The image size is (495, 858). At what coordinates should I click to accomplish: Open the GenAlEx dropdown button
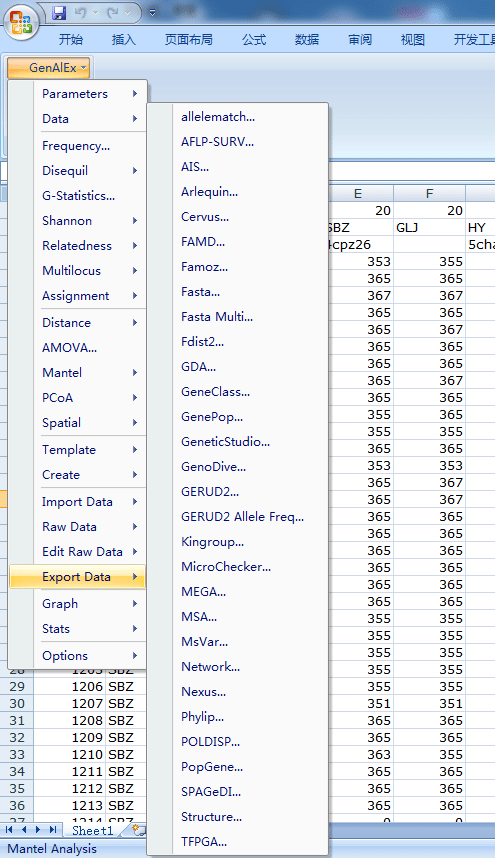49,68
